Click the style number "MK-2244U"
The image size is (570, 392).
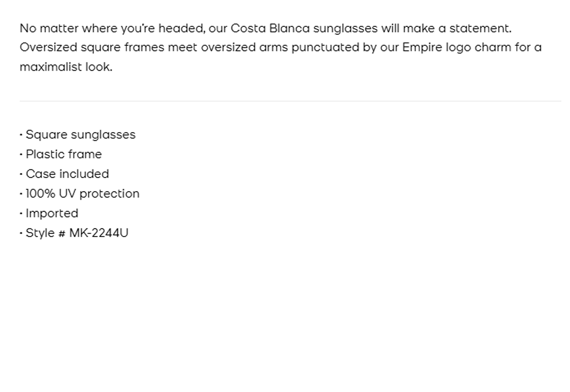tap(99, 233)
